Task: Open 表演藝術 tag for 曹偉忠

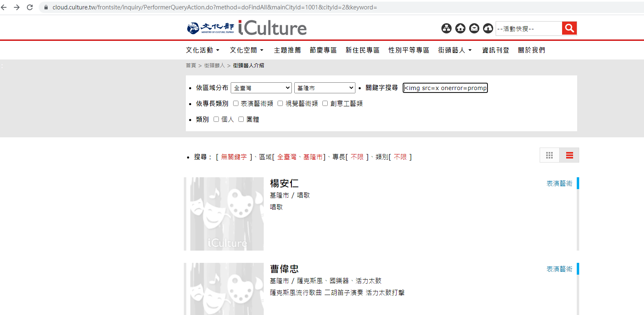Action: tap(559, 269)
